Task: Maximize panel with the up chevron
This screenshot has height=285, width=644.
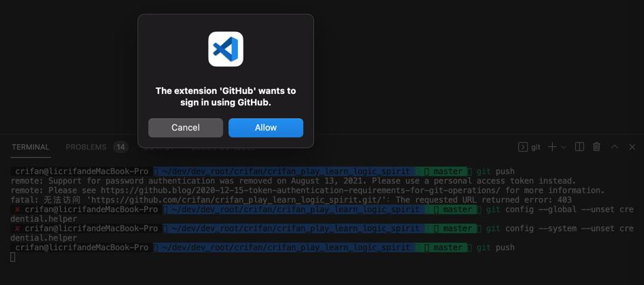Action: 615,147
